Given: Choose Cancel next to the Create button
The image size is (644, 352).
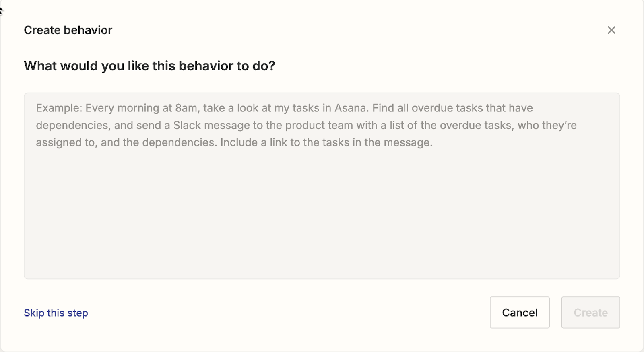Looking at the screenshot, I should 520,313.
